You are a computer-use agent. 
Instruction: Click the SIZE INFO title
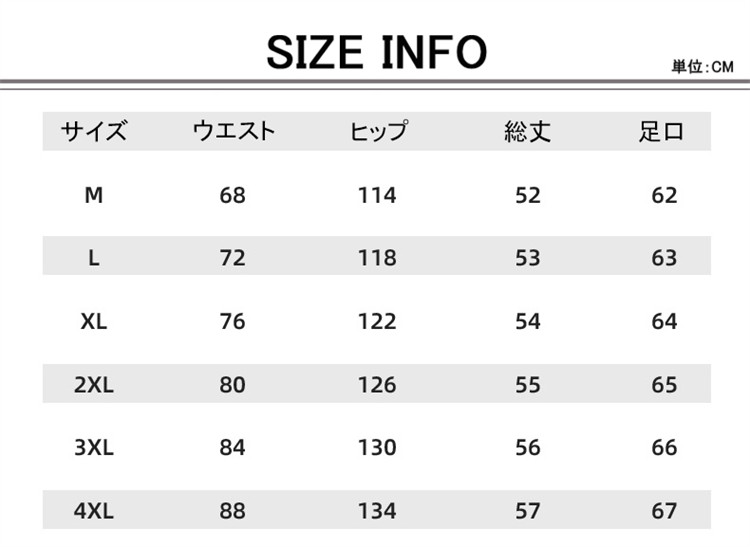[376, 52]
